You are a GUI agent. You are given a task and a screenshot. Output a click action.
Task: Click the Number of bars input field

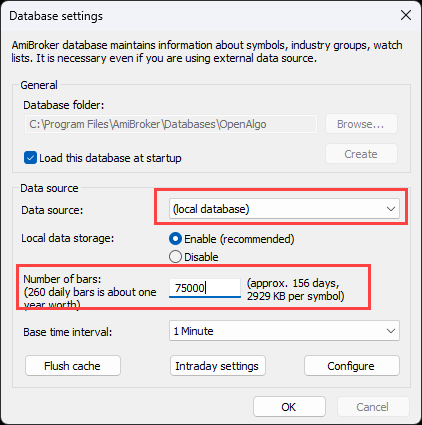[205, 288]
